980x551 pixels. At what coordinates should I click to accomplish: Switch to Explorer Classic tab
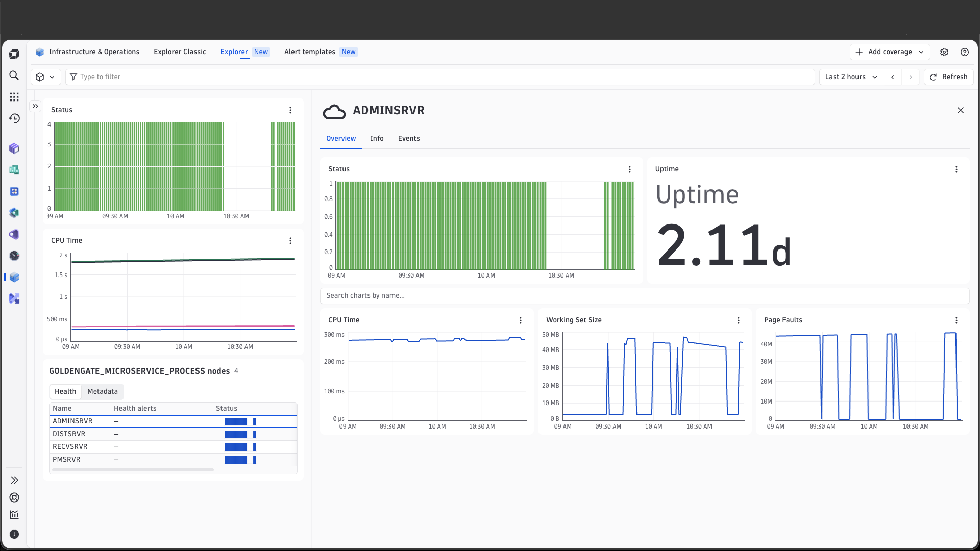coord(180,52)
